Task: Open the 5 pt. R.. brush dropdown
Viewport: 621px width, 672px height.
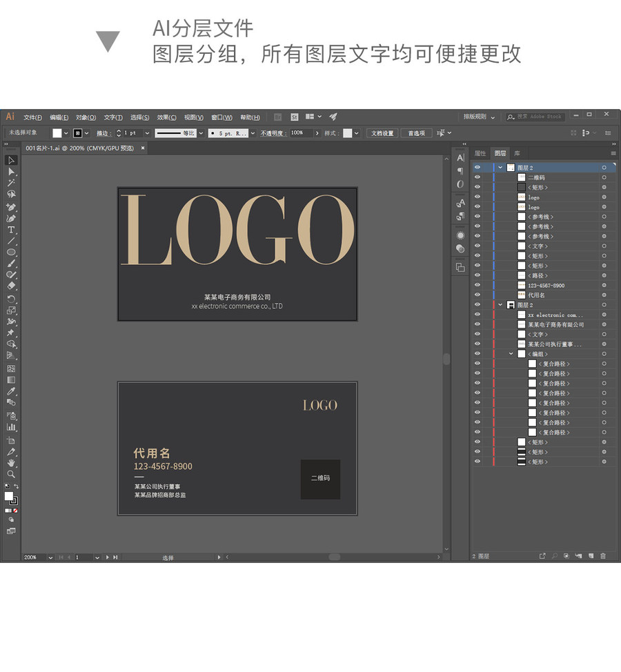Action: (253, 133)
